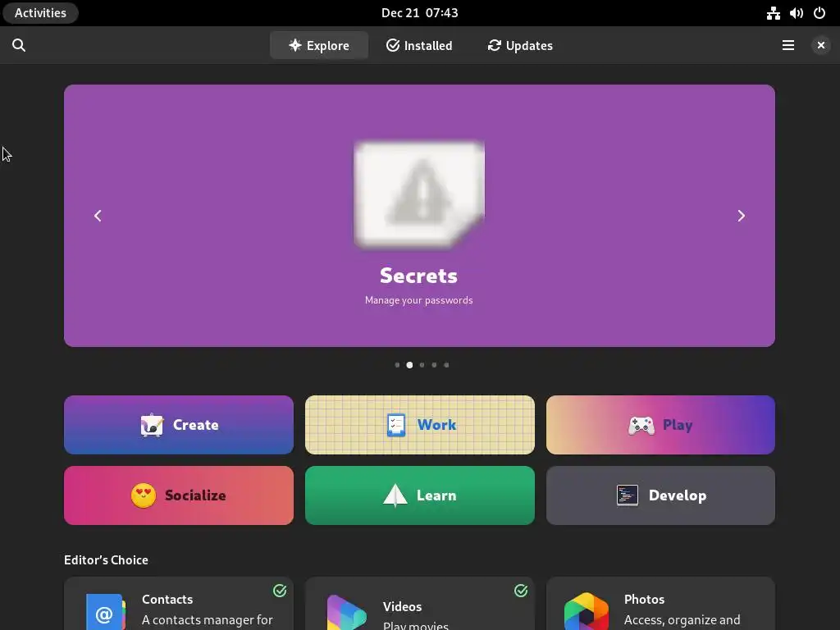Click the Develop terminal icon
840x630 pixels.
point(628,495)
